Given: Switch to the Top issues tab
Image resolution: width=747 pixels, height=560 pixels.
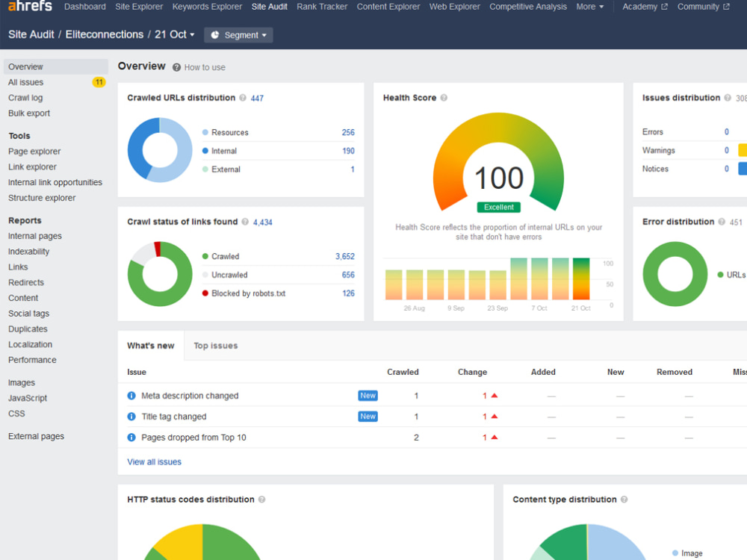Looking at the screenshot, I should click(216, 346).
